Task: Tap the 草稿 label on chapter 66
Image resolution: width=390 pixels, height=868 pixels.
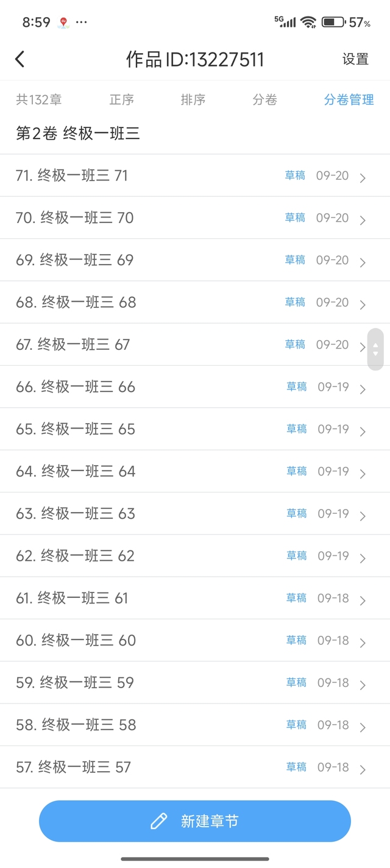Action: [297, 386]
